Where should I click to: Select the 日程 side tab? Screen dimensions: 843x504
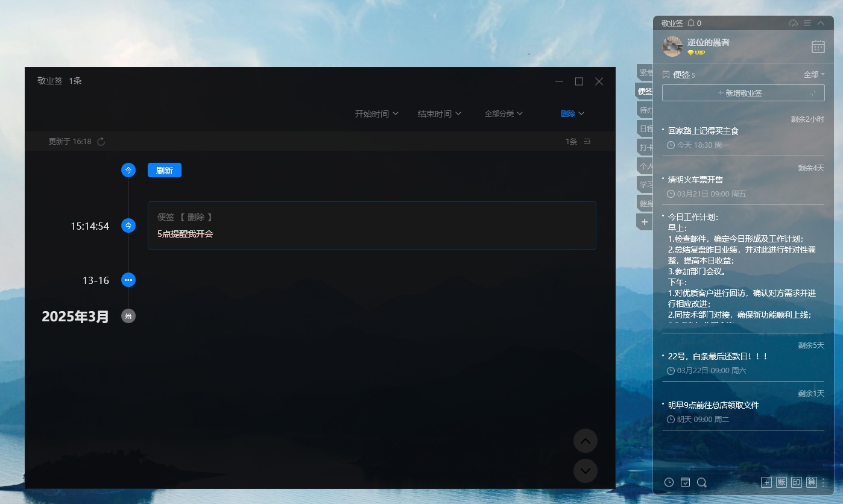click(645, 128)
